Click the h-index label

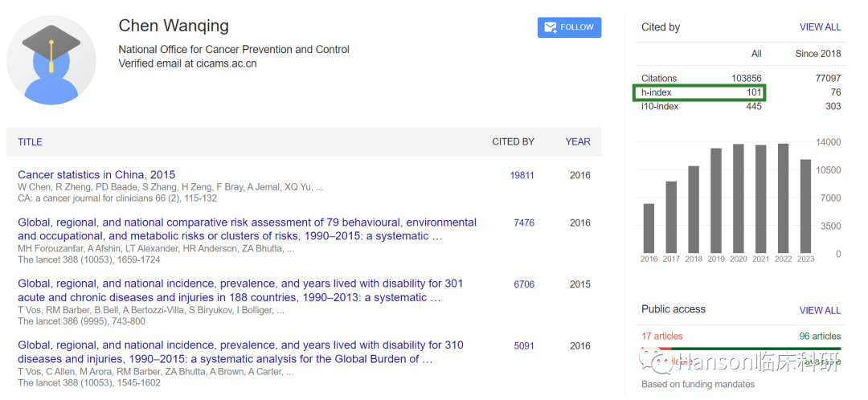(656, 93)
